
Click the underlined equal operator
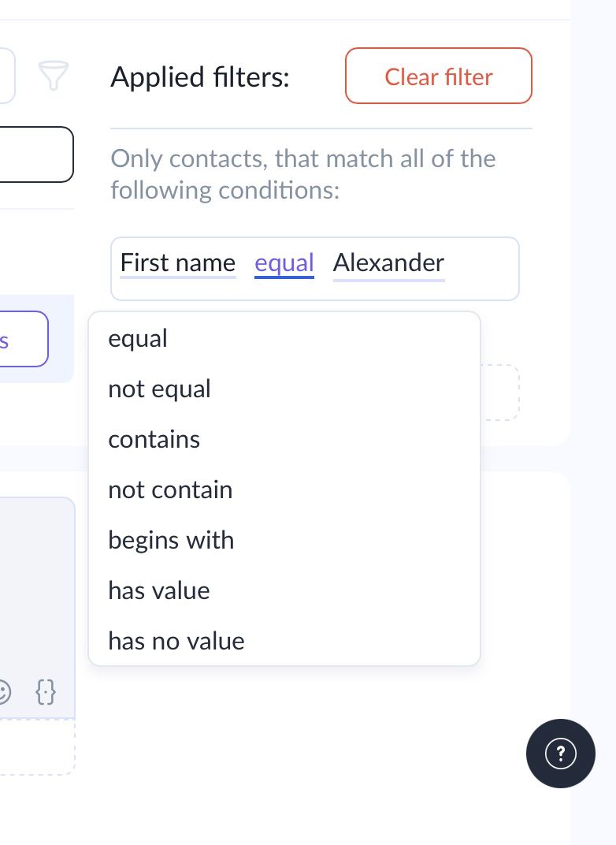coord(284,263)
